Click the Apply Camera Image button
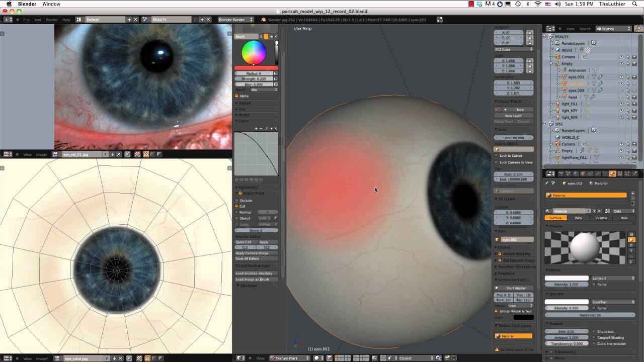 [256, 253]
